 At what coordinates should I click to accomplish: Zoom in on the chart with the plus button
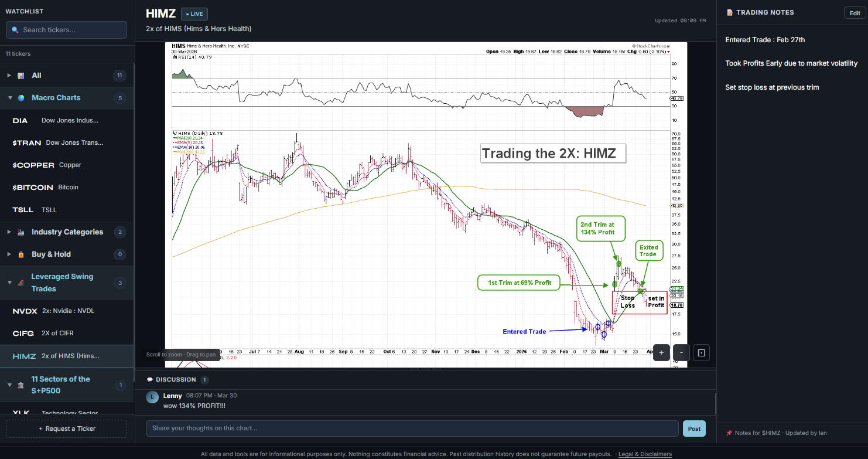click(661, 352)
